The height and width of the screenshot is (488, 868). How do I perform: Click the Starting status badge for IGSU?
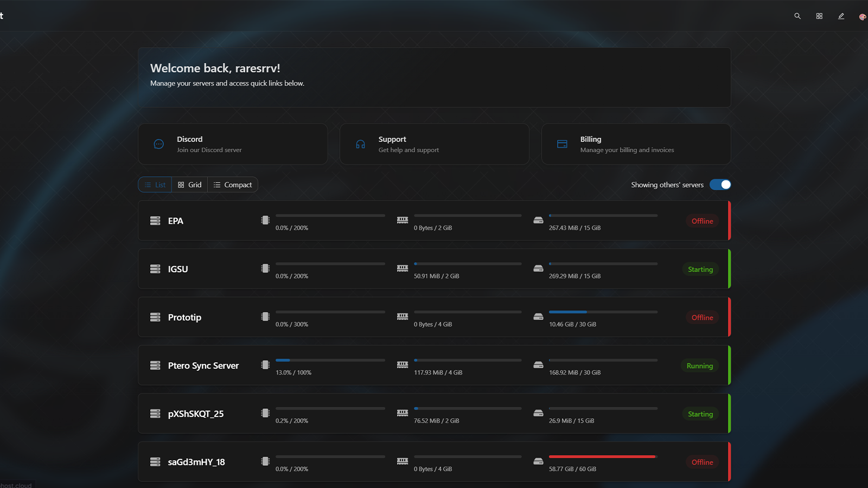[x=700, y=269]
